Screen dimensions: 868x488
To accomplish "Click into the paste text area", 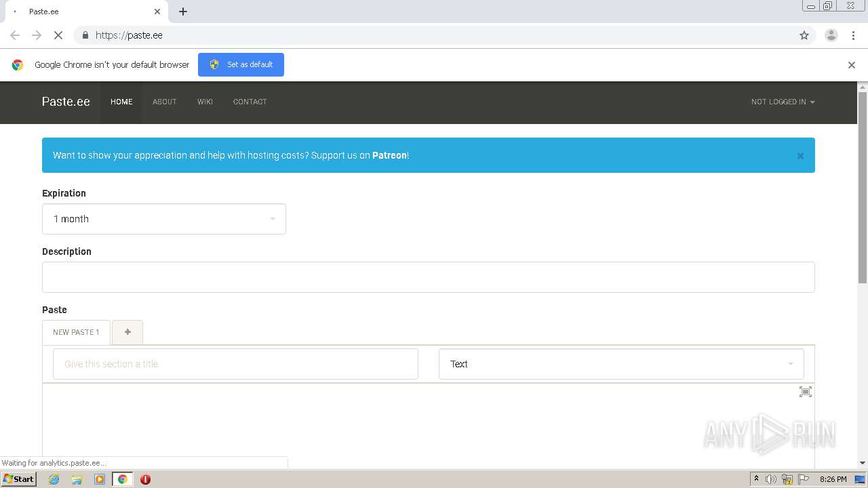I will click(429, 427).
